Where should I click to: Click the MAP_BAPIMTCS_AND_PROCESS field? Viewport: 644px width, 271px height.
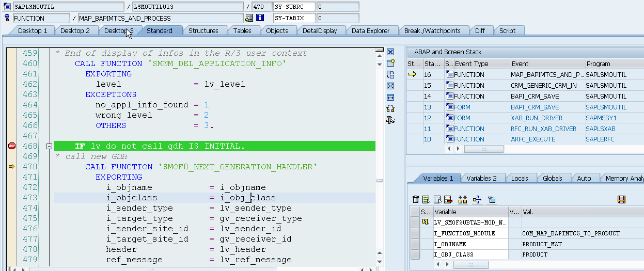[160, 18]
